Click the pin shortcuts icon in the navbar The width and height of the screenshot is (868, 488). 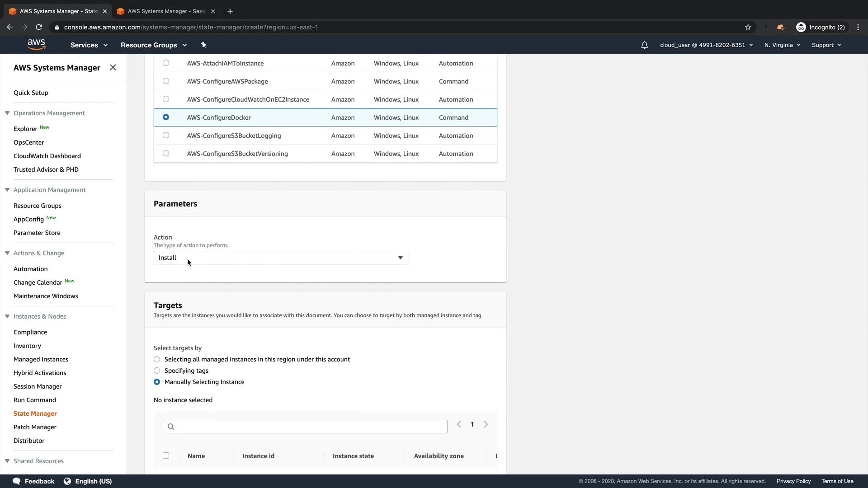pyautogui.click(x=203, y=45)
